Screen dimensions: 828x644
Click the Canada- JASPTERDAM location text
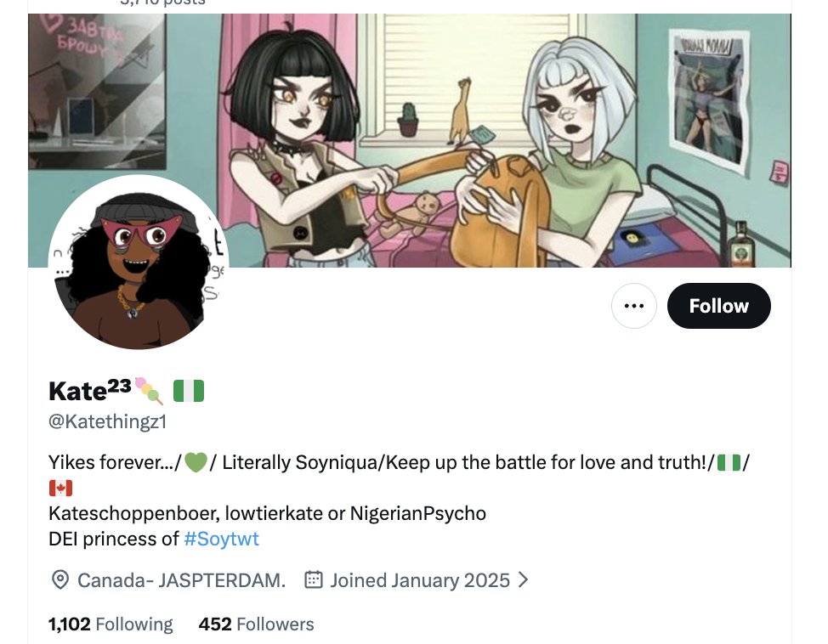tap(181, 580)
